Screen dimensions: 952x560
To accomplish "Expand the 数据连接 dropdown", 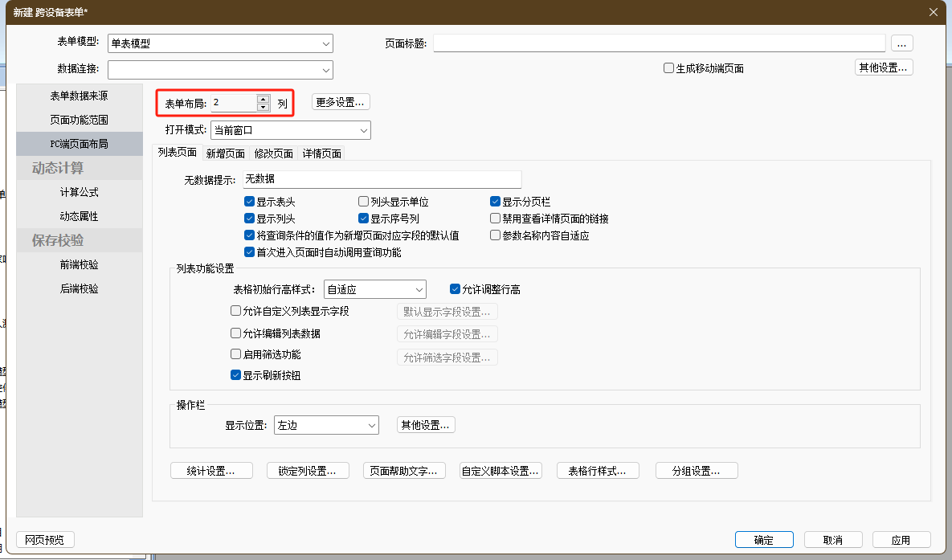I will click(x=326, y=70).
